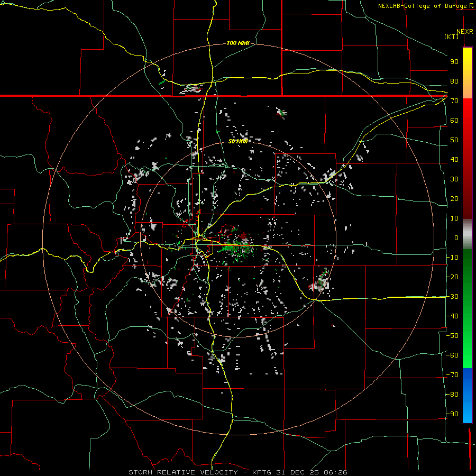Viewport: 476px width, 476px height.
Task: Click the positive 90 knot scale label
Action: point(454,62)
